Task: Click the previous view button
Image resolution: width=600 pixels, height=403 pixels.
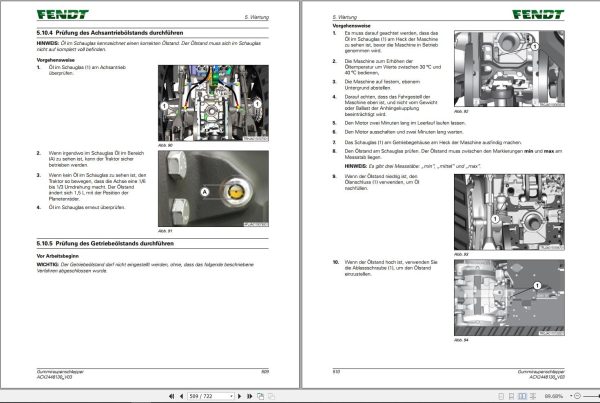Action: tap(261, 396)
